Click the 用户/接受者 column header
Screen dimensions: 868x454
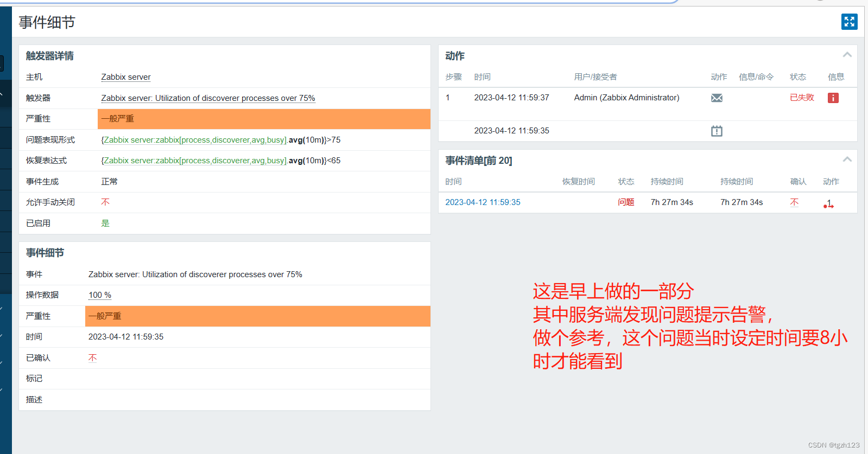pos(595,77)
